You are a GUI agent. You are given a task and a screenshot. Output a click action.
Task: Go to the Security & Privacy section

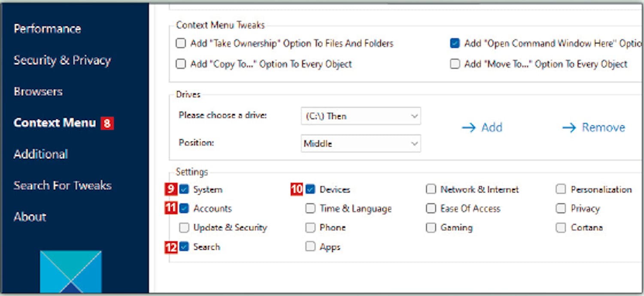pyautogui.click(x=62, y=60)
